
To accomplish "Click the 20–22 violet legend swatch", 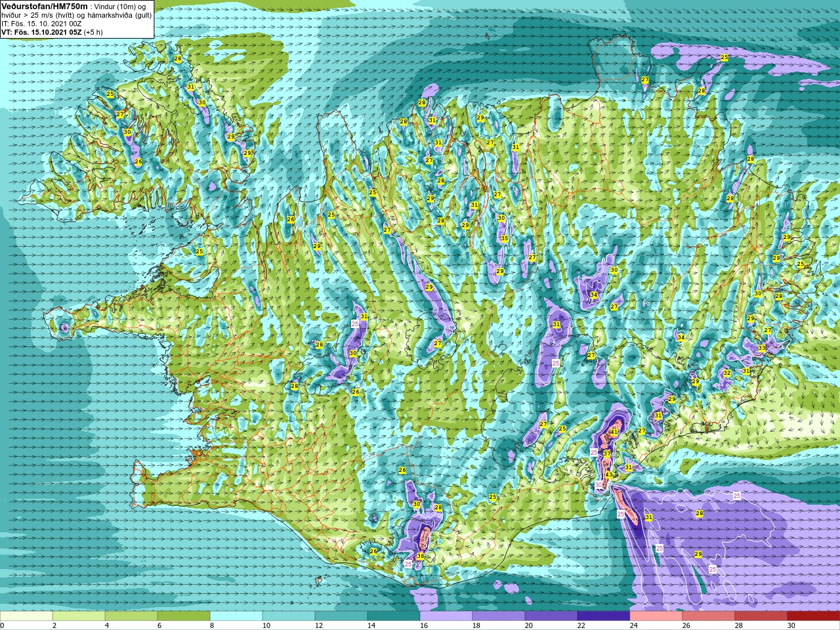I will click(x=551, y=616).
